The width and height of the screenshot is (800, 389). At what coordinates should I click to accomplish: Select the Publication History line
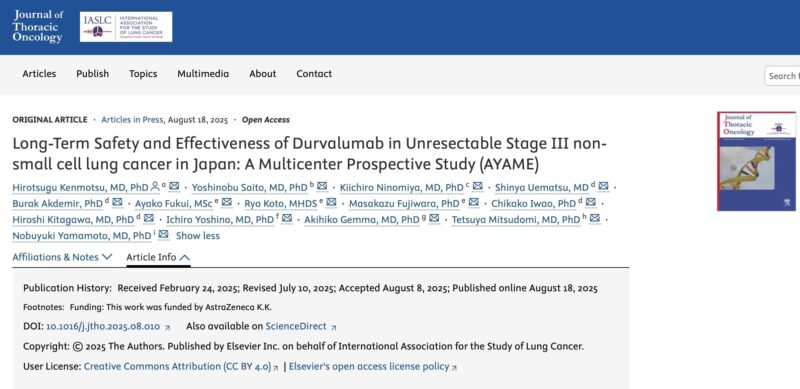310,288
